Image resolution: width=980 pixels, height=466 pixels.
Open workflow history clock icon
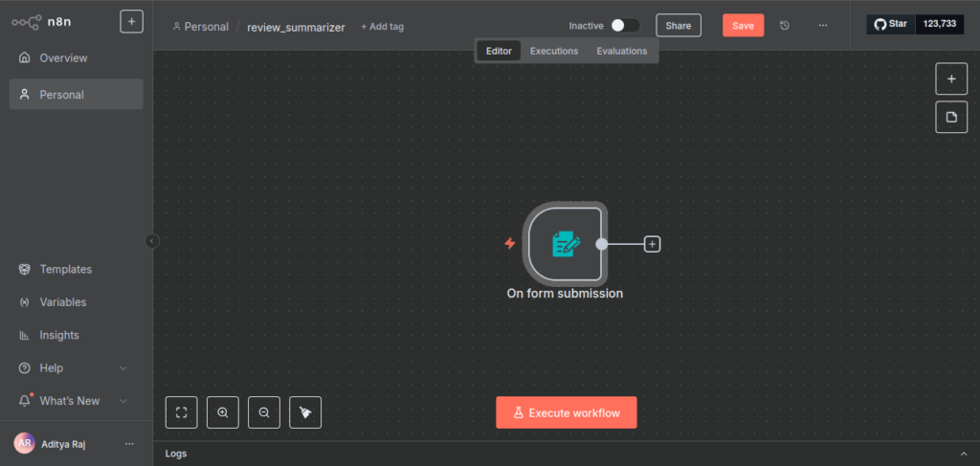(785, 26)
